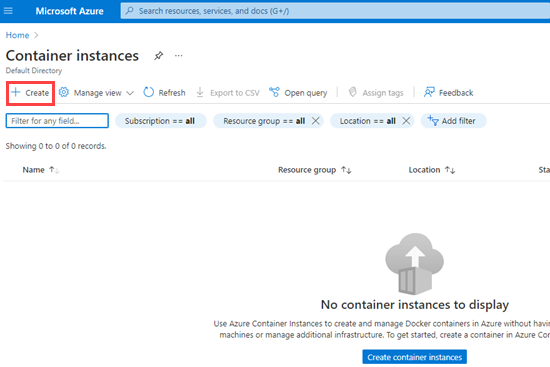Go to the Home breadcrumb

(17, 35)
